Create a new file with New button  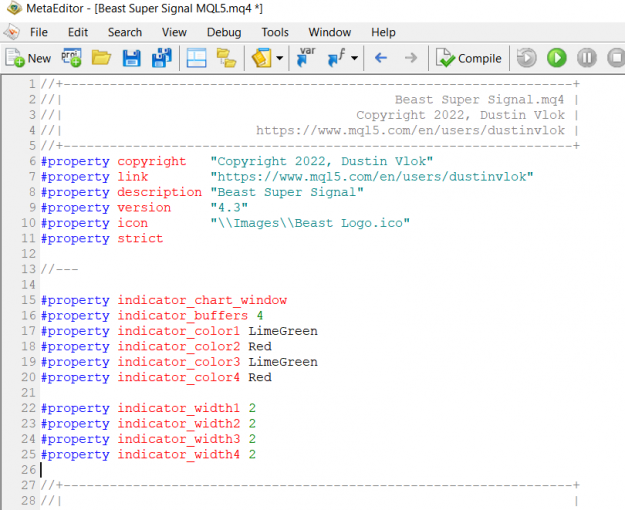28,58
